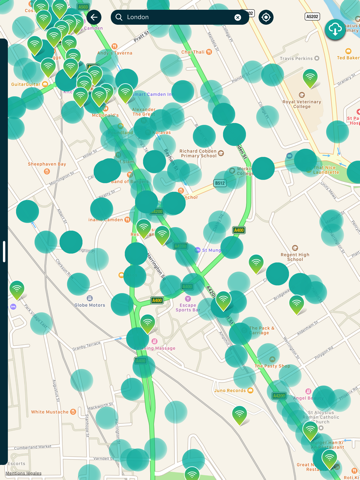Tap the Royal Veterinary College label
The image size is (360, 480).
click(x=302, y=104)
